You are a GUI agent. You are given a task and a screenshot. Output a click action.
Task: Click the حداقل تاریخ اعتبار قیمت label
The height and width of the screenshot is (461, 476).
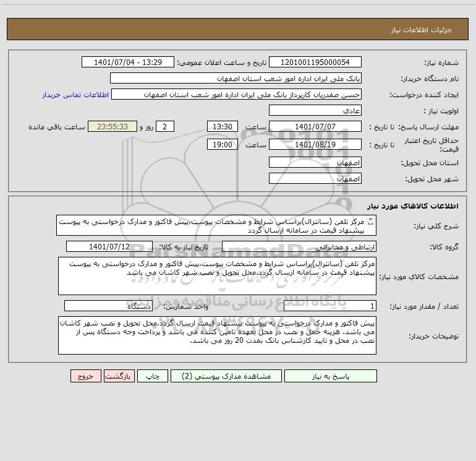(x=431, y=145)
